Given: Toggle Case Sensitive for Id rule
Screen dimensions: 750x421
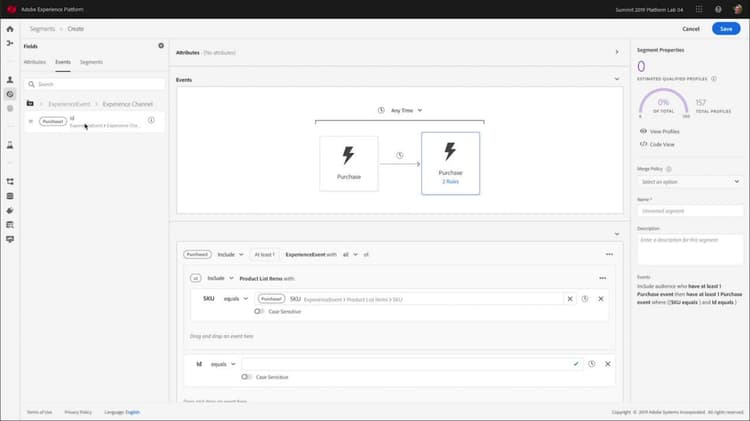Looking at the screenshot, I should (246, 377).
